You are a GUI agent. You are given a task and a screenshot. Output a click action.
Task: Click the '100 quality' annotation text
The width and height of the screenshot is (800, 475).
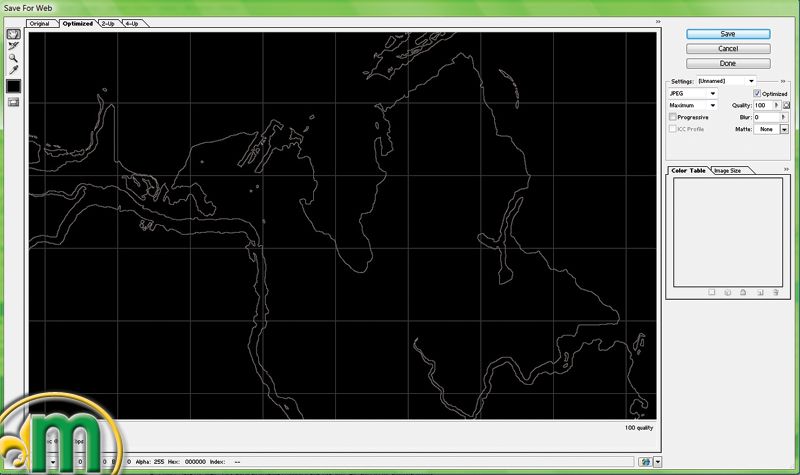point(639,428)
